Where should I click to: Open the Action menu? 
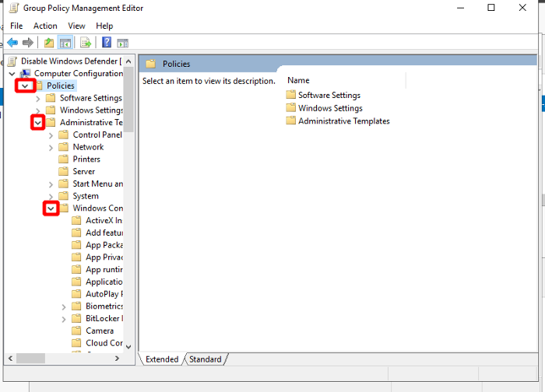click(x=45, y=26)
